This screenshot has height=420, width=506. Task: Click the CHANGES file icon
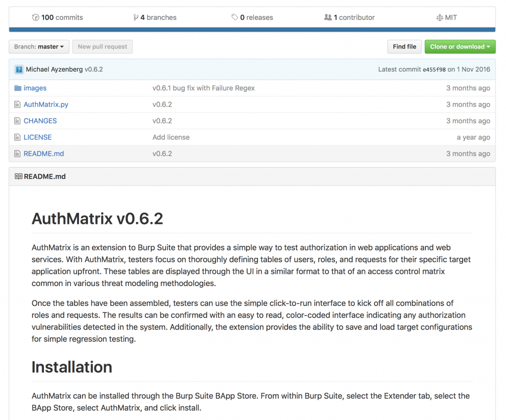(17, 121)
